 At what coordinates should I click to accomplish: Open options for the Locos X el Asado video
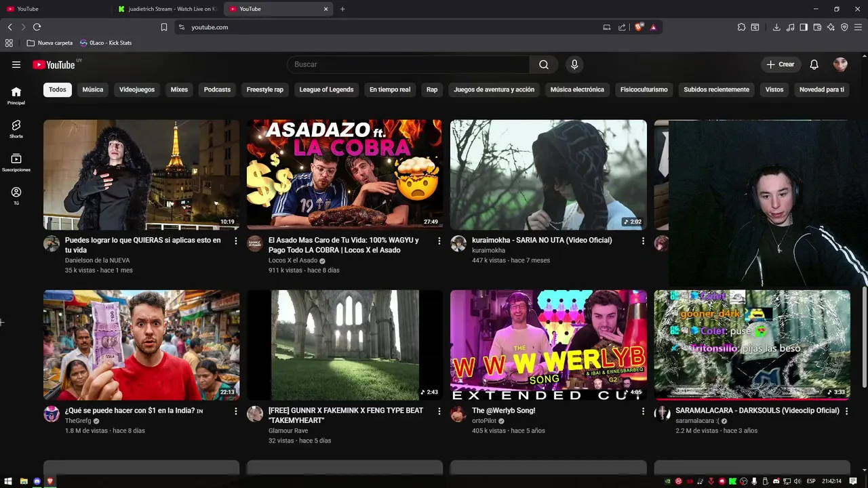click(x=439, y=241)
